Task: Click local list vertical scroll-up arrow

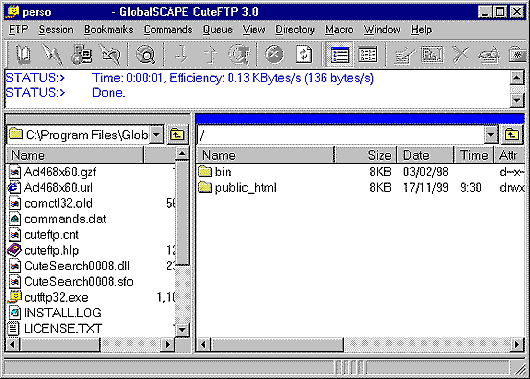Action: coord(182,154)
